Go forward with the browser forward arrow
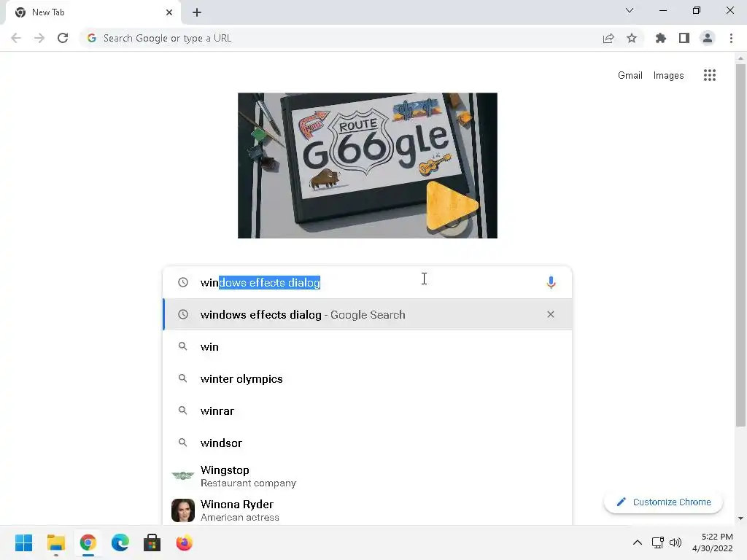This screenshot has width=747, height=560. [39, 38]
